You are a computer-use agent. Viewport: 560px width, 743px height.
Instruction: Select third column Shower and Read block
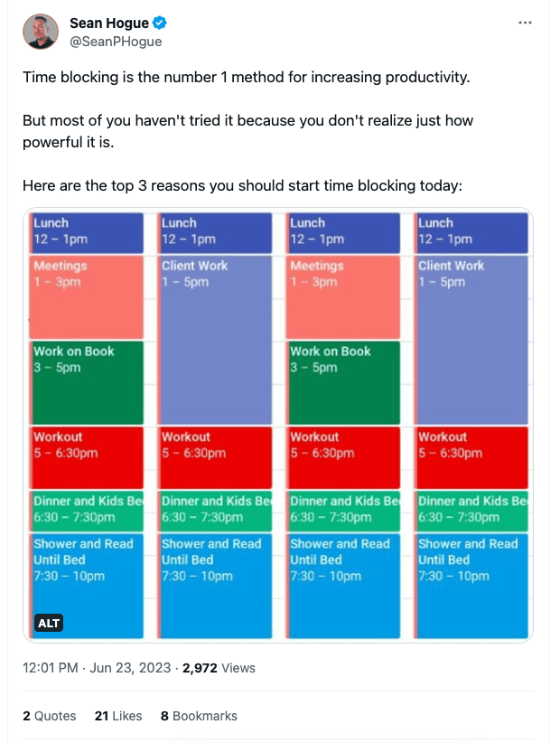[343, 586]
